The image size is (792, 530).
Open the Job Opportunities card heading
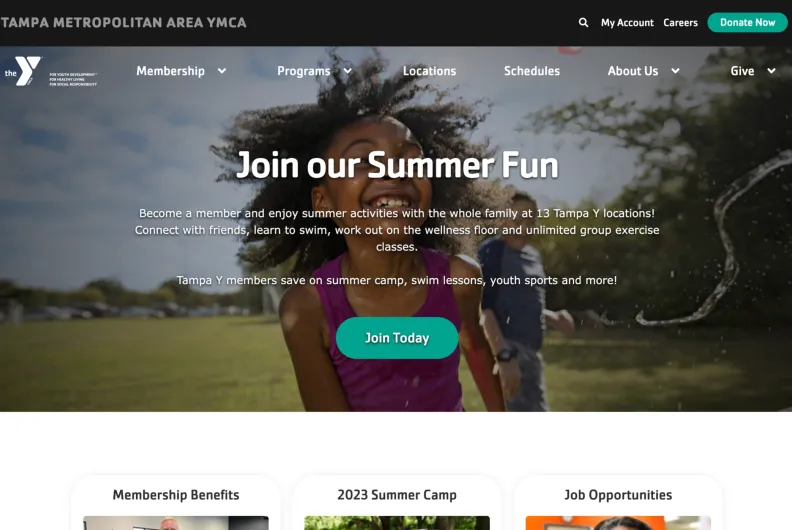pyautogui.click(x=618, y=495)
